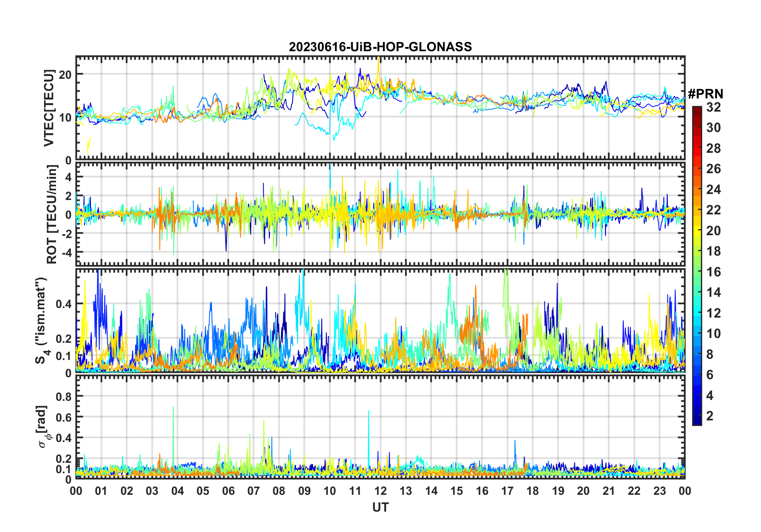Click inside the ROT plot panel
This screenshot has height=532, width=761.
point(380,214)
